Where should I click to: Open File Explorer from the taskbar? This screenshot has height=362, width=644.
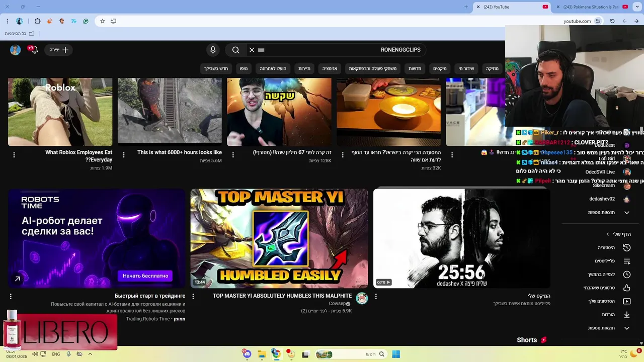[262, 354]
